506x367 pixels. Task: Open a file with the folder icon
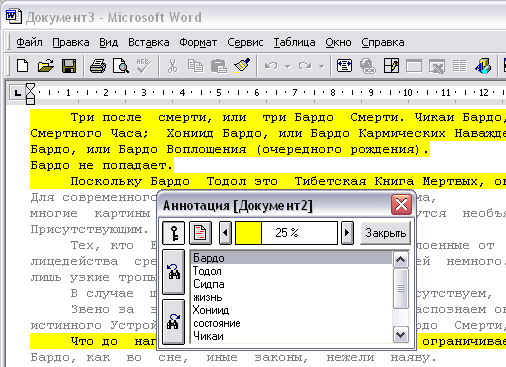tap(46, 66)
